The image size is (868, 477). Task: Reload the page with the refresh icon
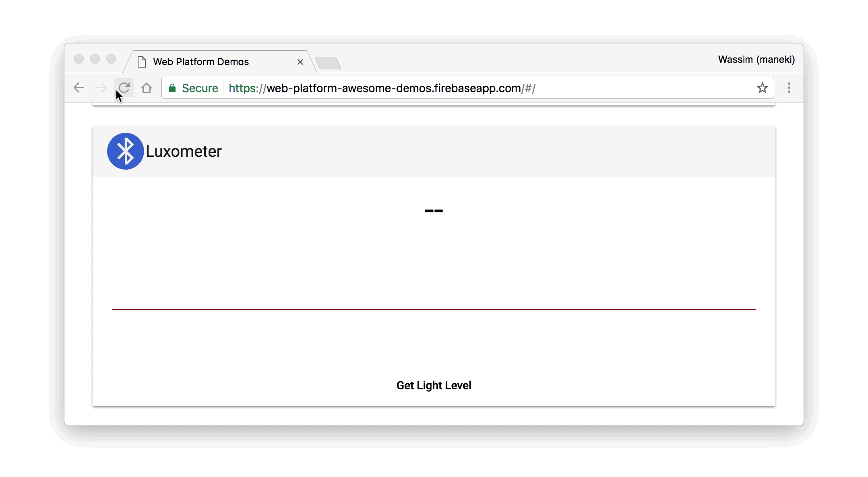(x=124, y=88)
